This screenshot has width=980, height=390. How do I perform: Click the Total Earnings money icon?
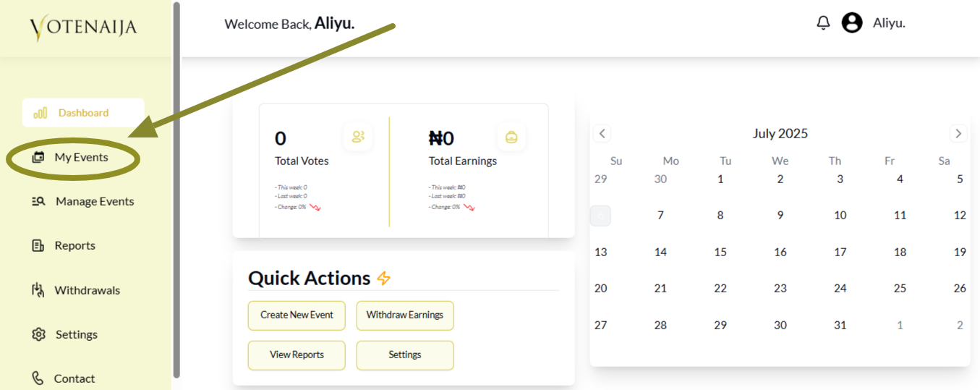click(511, 137)
